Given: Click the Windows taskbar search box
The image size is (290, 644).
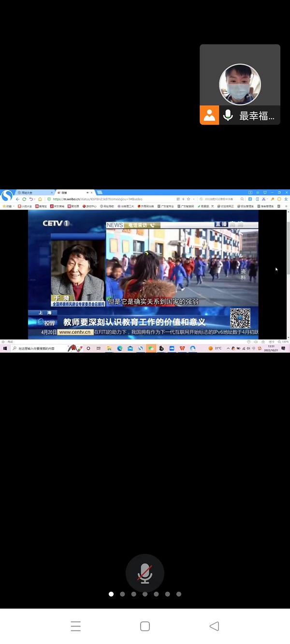Looking at the screenshot, I should (x=36, y=348).
